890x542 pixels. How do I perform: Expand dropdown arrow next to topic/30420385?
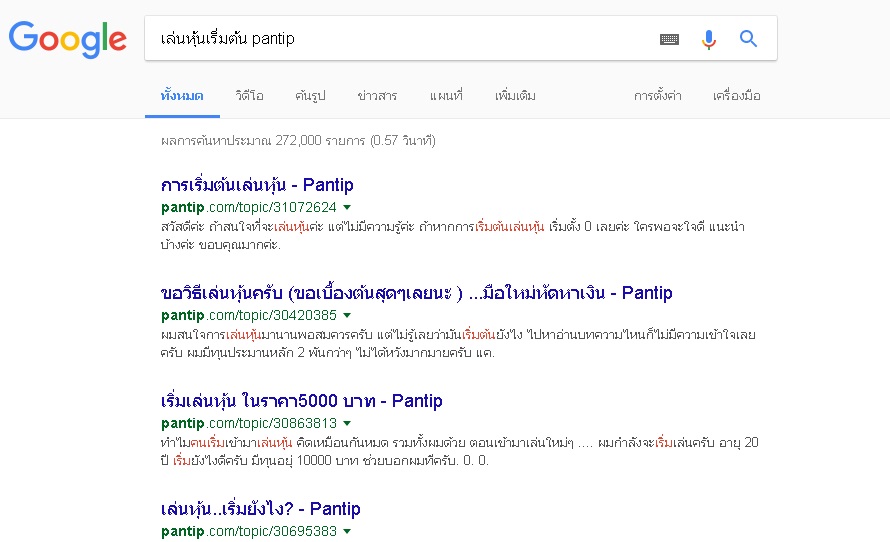pyautogui.click(x=347, y=315)
